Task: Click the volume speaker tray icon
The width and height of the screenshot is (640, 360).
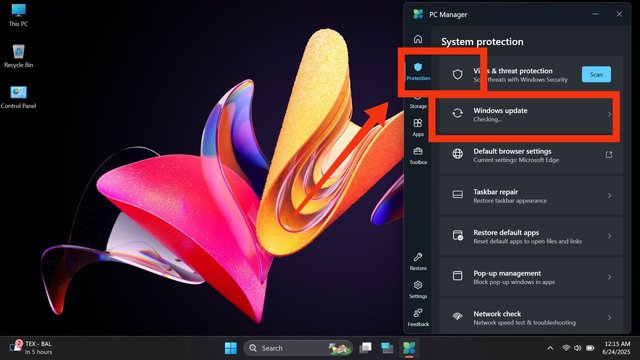Action: 578,348
